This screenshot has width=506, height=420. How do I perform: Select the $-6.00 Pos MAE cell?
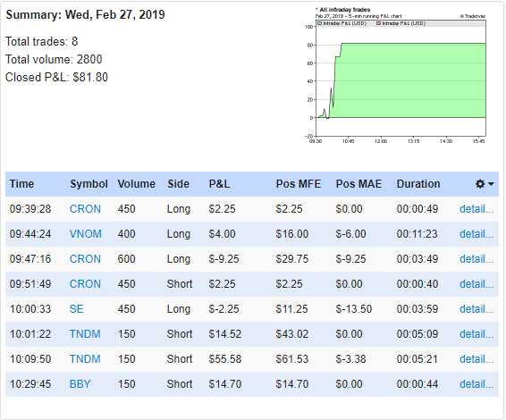pyautogui.click(x=350, y=234)
